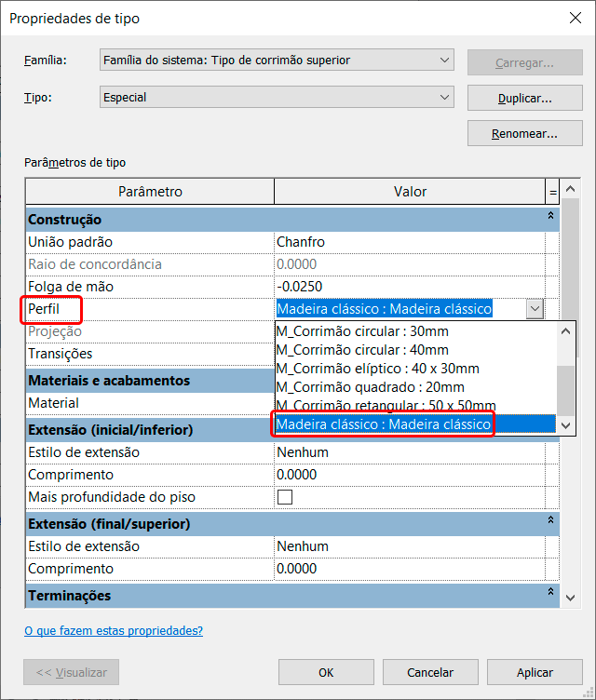Edit the Folga de mão value field
Screen dimensions: 596x700
tap(410, 287)
